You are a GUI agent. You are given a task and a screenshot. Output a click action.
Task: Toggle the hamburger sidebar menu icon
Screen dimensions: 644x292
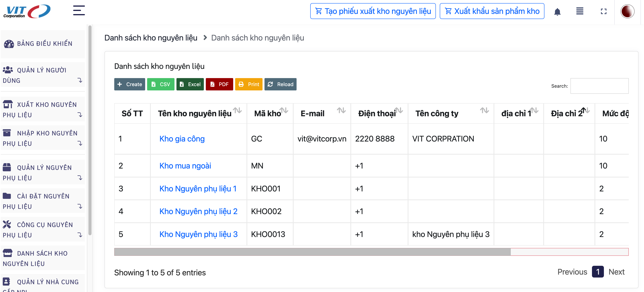(79, 11)
